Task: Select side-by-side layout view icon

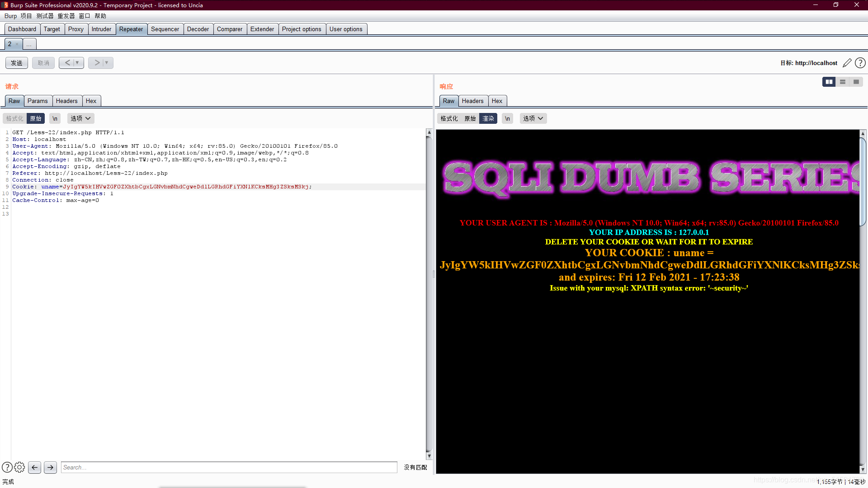Action: [x=829, y=82]
